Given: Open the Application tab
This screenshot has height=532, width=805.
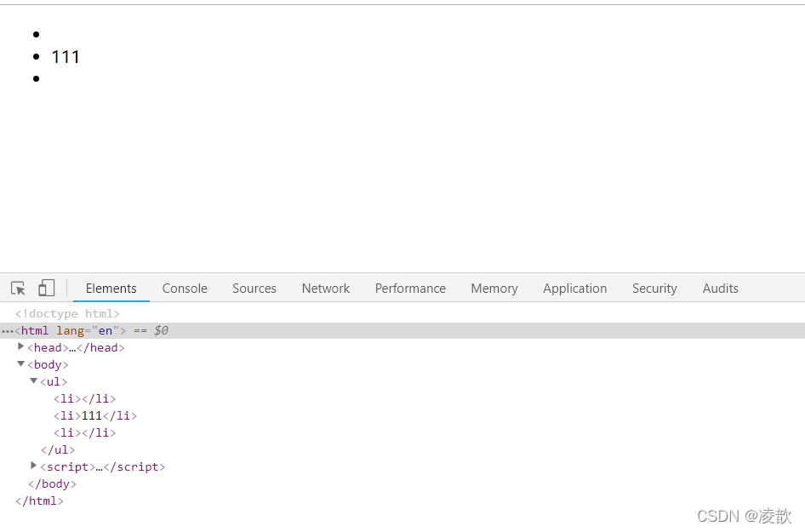Looking at the screenshot, I should tap(575, 288).
